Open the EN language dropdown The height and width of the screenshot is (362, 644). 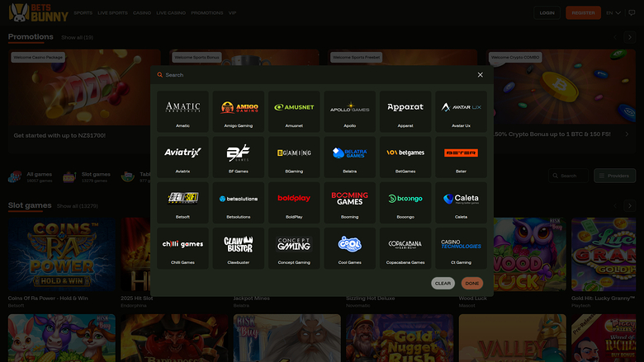(613, 12)
